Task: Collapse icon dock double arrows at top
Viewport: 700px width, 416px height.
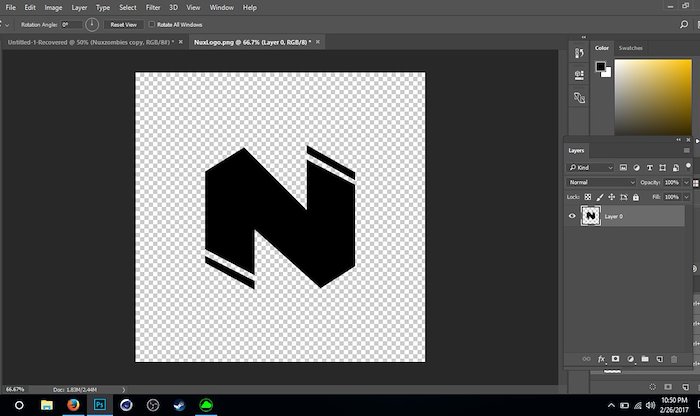Action: point(583,37)
